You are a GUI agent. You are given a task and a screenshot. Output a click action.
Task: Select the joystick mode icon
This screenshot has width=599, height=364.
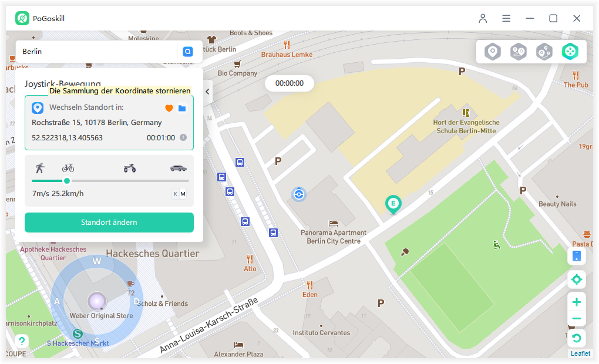click(x=570, y=52)
